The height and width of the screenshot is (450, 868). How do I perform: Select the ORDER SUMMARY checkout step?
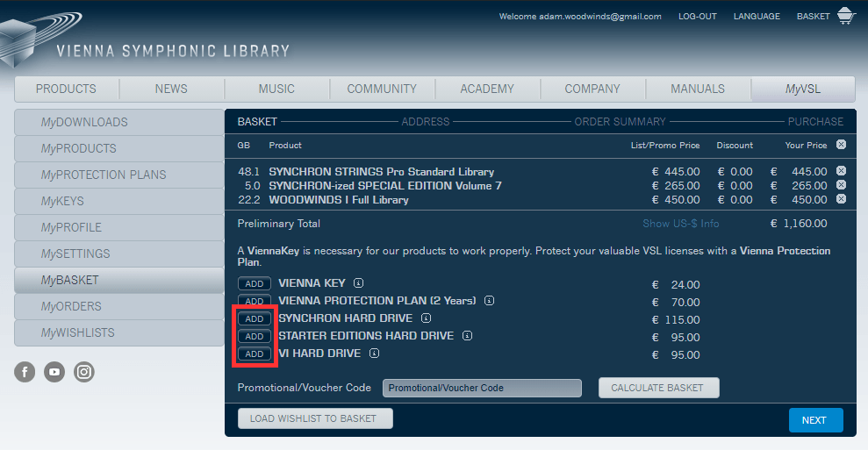pos(620,121)
